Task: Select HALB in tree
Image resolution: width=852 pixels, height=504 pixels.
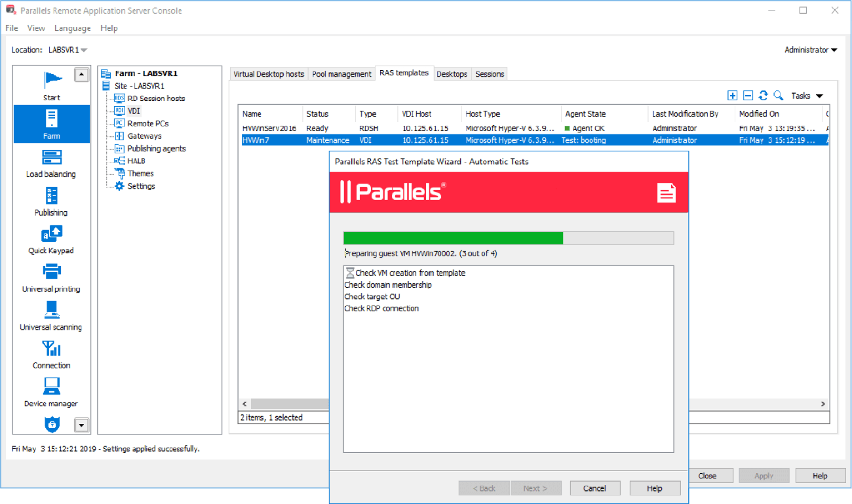Action: coord(136,161)
